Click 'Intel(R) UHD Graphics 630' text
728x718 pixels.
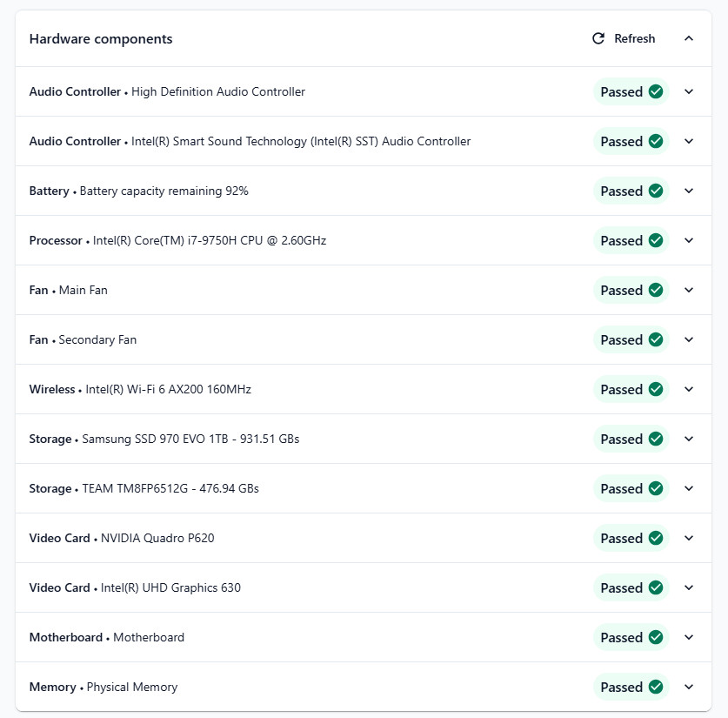170,588
